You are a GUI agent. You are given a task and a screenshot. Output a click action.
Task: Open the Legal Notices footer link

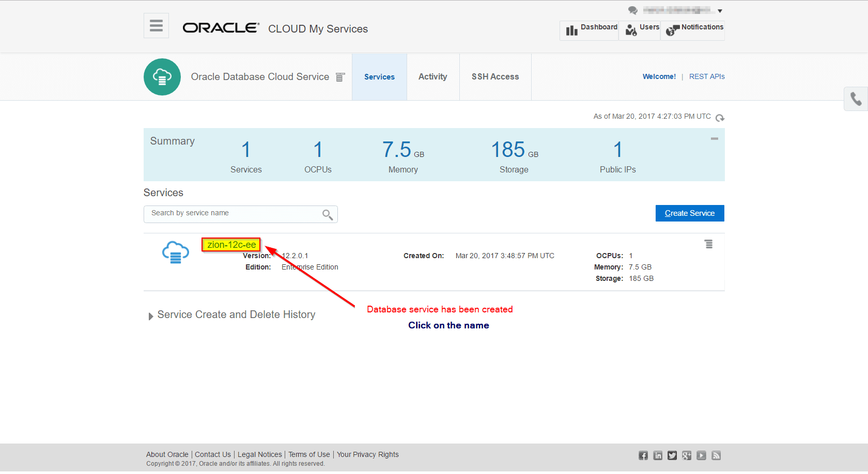tap(260, 454)
